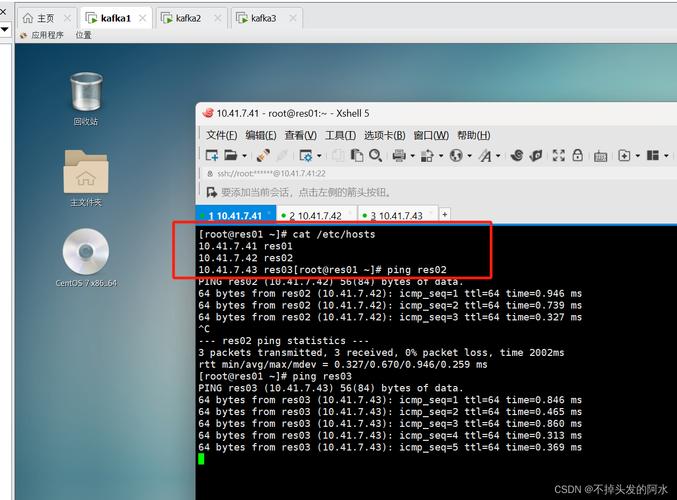Click the Xshell 5 window title bar
The image size is (677, 500).
436,114
